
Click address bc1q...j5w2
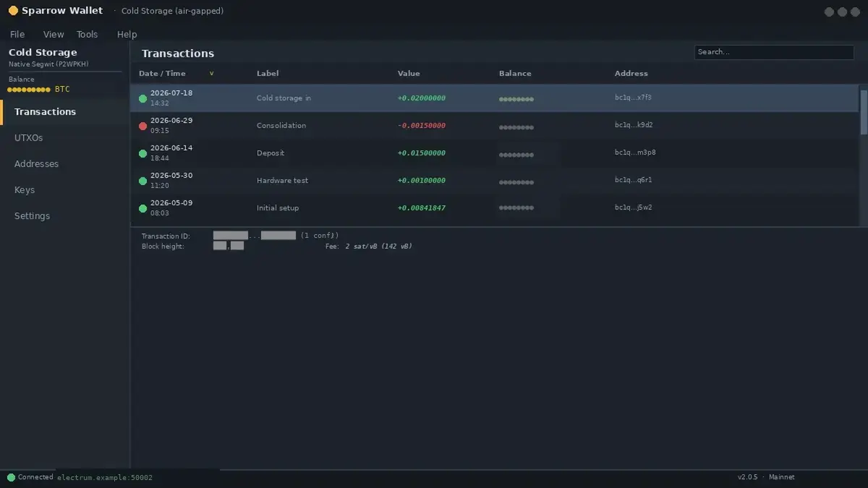(634, 207)
